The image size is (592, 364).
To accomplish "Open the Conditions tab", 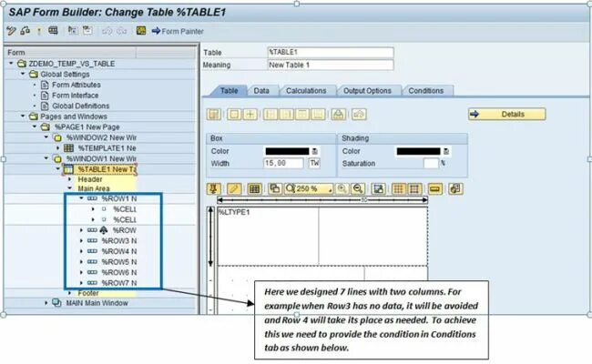I will pos(426,91).
